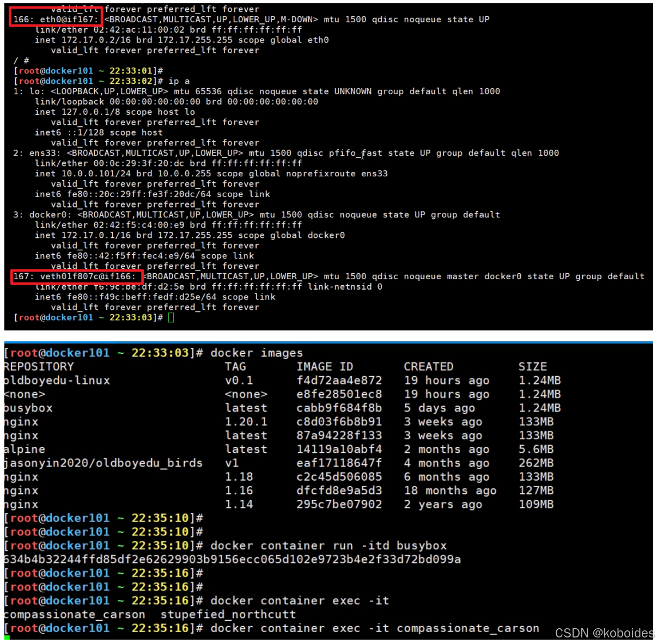Image resolution: width=657 pixels, height=644 pixels.
Task: Click image ID "295c7be07902"
Action: [x=339, y=505]
